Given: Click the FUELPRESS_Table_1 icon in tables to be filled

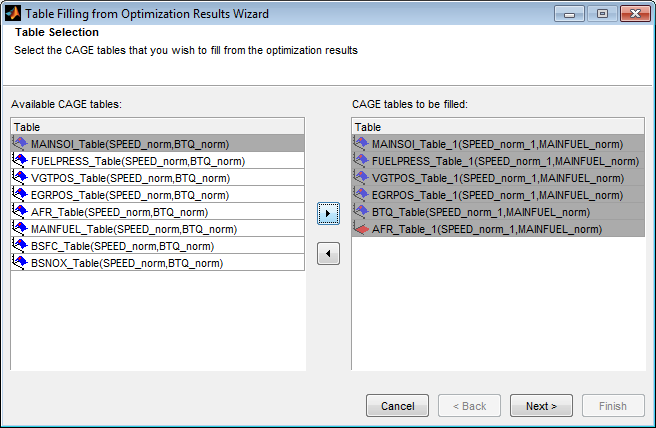Looking at the screenshot, I should pos(361,161).
